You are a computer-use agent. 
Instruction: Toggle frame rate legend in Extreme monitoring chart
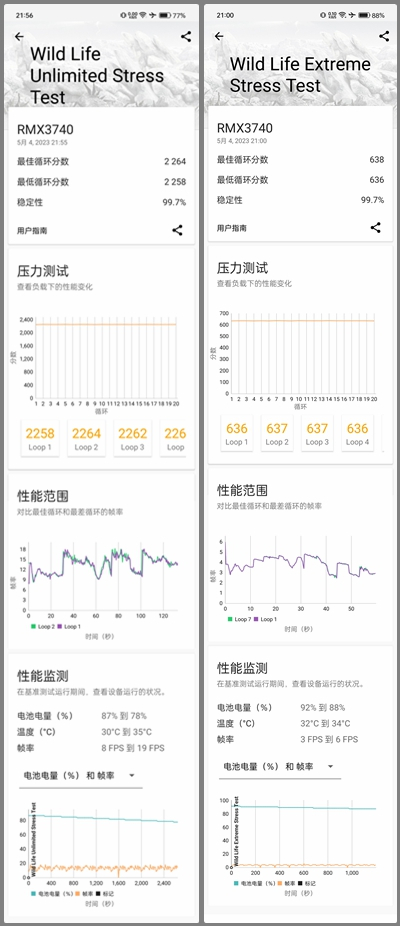pyautogui.click(x=288, y=883)
